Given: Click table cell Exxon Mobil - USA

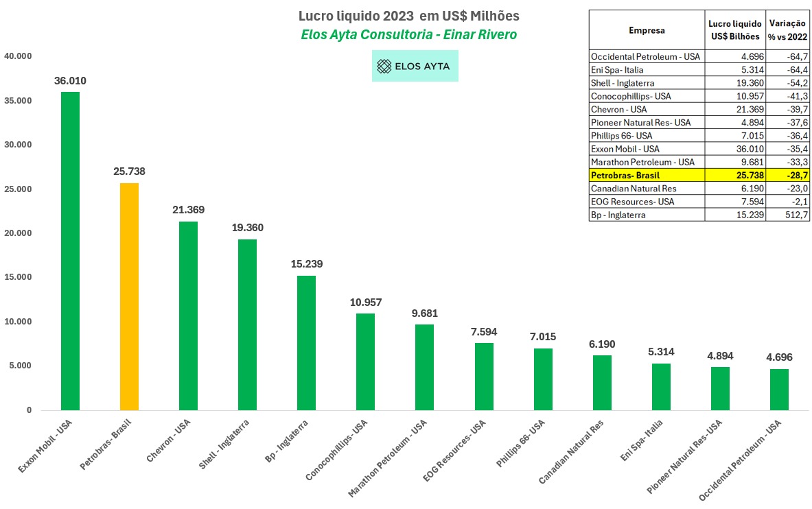Looking at the screenshot, I should pyautogui.click(x=647, y=149).
